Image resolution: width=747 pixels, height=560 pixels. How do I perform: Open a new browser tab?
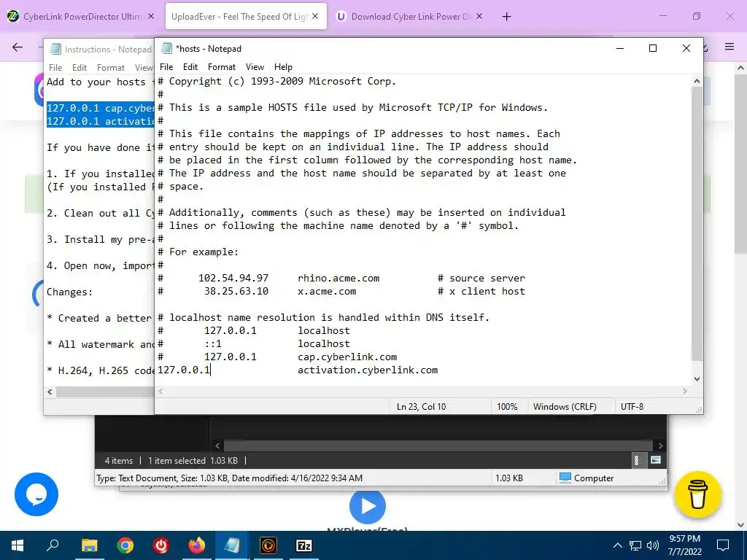[506, 17]
